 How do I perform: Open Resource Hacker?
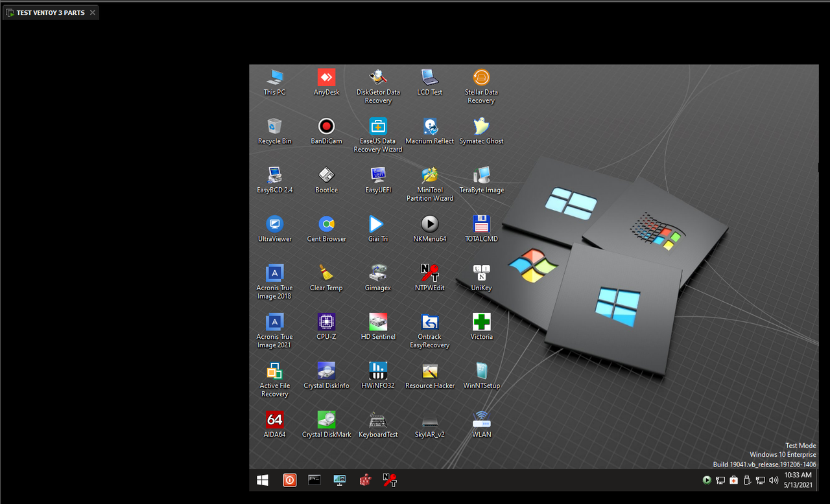coord(429,376)
